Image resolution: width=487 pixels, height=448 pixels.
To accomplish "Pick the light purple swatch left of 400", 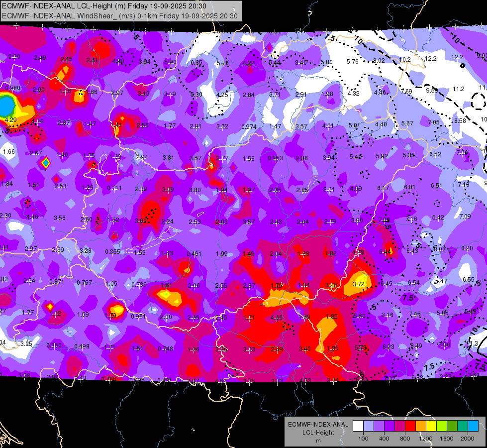I will [379, 426].
